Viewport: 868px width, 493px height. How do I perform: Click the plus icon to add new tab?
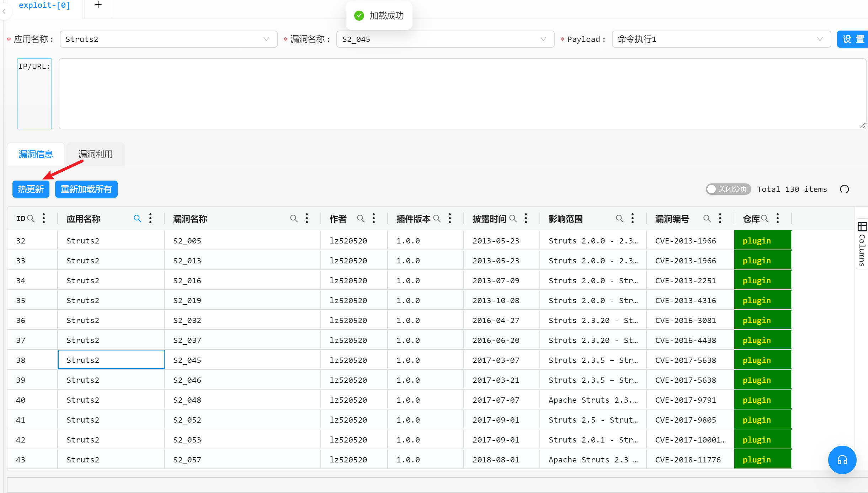(98, 5)
